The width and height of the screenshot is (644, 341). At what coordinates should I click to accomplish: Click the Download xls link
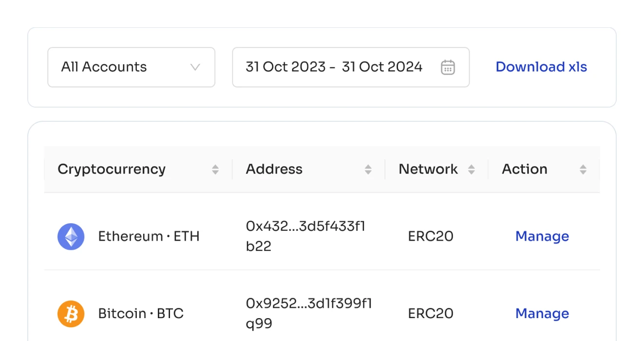[541, 67]
